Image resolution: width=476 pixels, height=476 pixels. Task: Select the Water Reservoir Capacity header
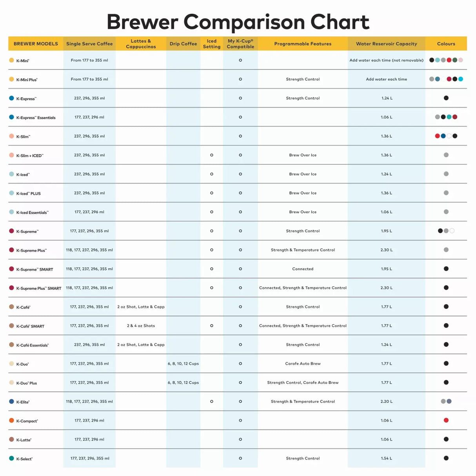point(386,44)
